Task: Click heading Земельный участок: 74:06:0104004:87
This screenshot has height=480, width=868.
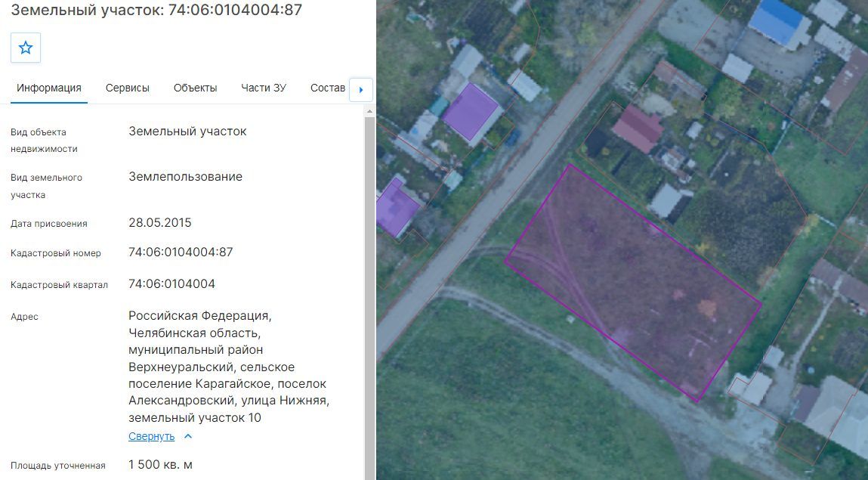Action: [156, 10]
